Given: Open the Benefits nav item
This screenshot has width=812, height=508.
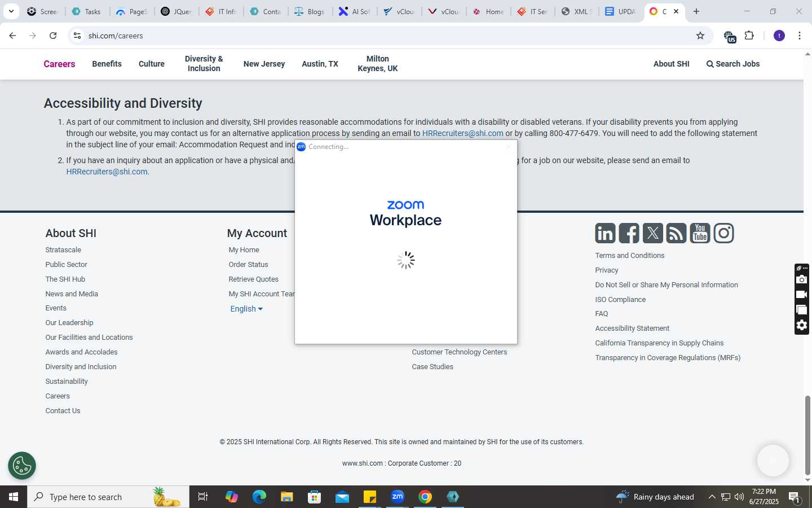Looking at the screenshot, I should [x=107, y=64].
